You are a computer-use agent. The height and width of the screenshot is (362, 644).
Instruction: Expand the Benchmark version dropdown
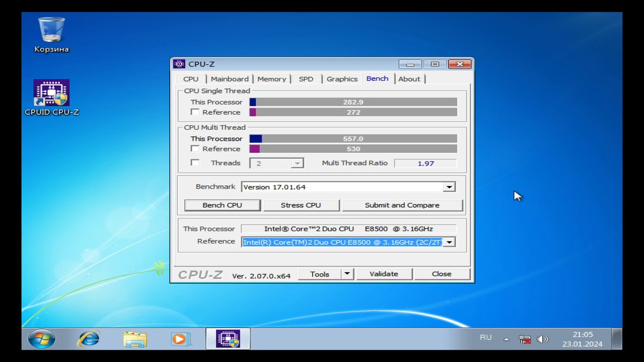point(449,187)
